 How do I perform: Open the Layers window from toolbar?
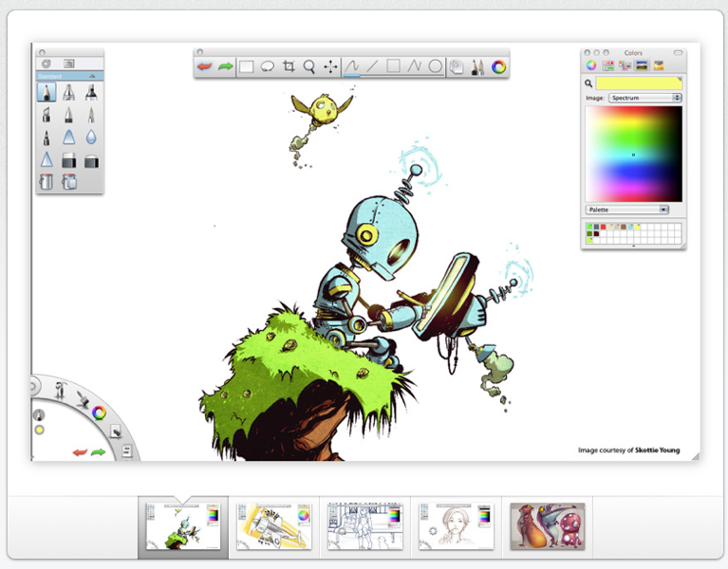[x=457, y=67]
